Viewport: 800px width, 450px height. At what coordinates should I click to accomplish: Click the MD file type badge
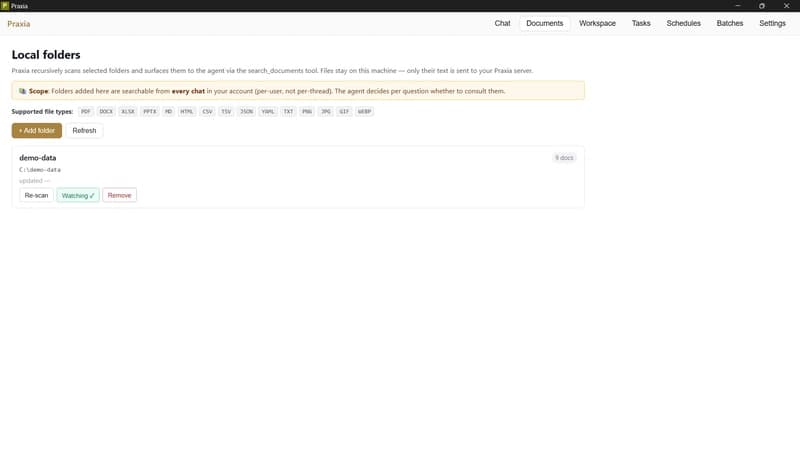[x=168, y=112]
